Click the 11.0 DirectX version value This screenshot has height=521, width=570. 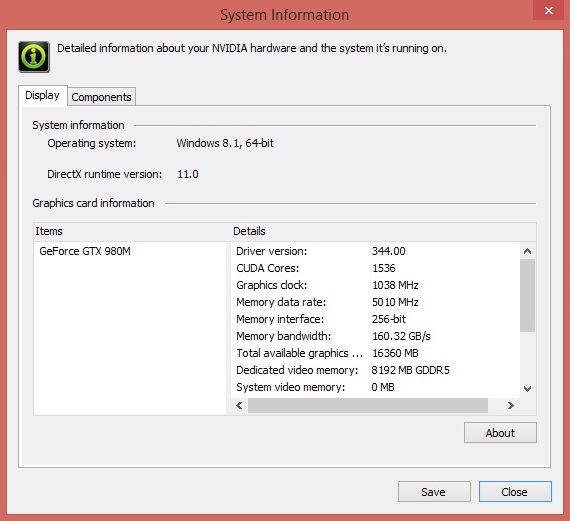pyautogui.click(x=188, y=174)
